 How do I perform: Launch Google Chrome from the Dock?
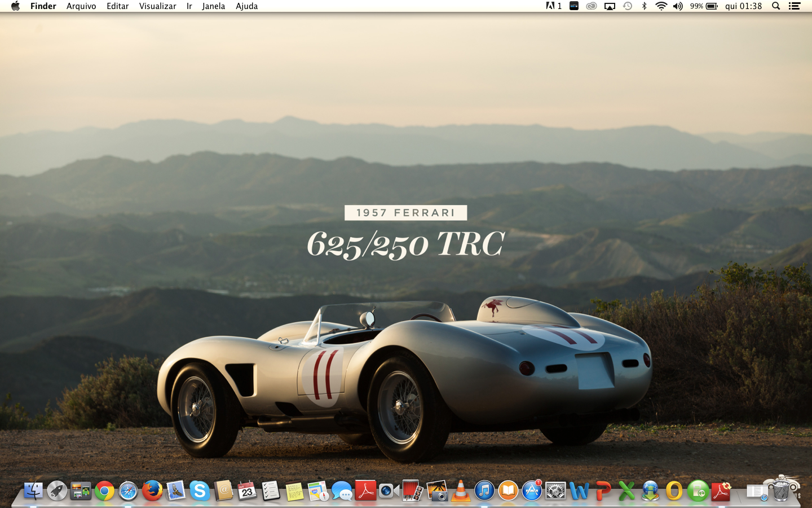(104, 491)
